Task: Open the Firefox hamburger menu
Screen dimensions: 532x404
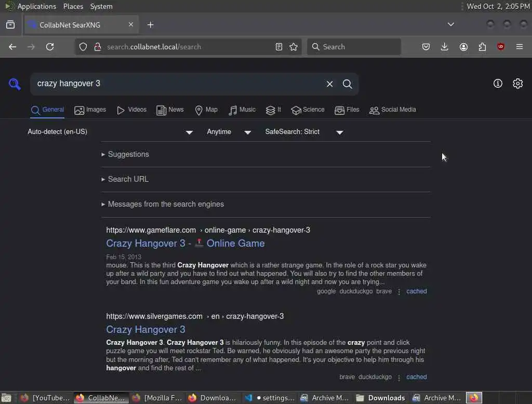Action: click(x=520, y=47)
